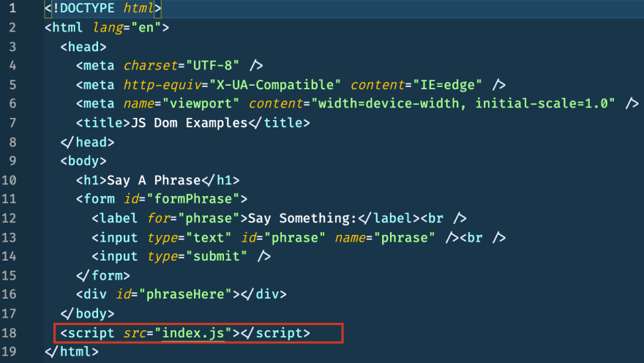Click the label text Say Something:

click(302, 218)
